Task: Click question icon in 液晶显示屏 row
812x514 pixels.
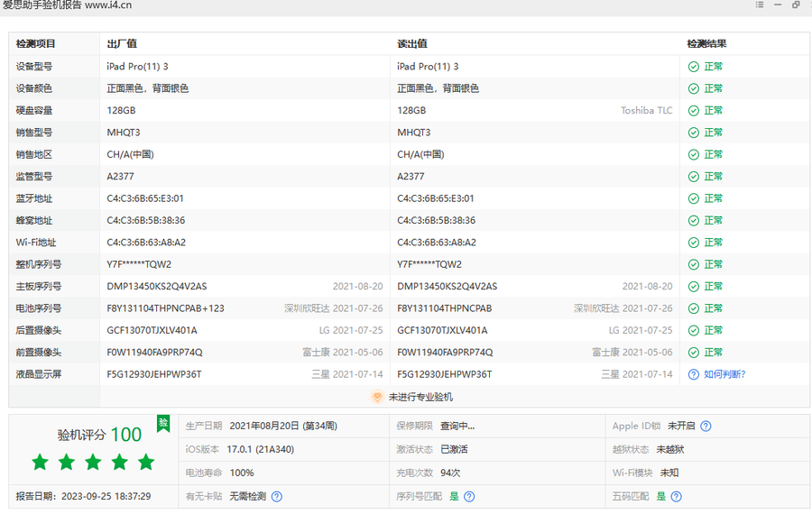Action: click(693, 374)
